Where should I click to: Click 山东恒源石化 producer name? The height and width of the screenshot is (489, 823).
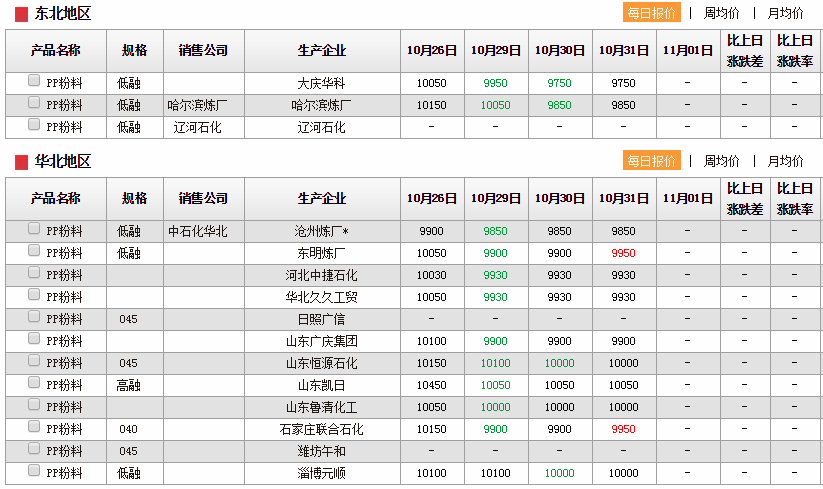(321, 364)
